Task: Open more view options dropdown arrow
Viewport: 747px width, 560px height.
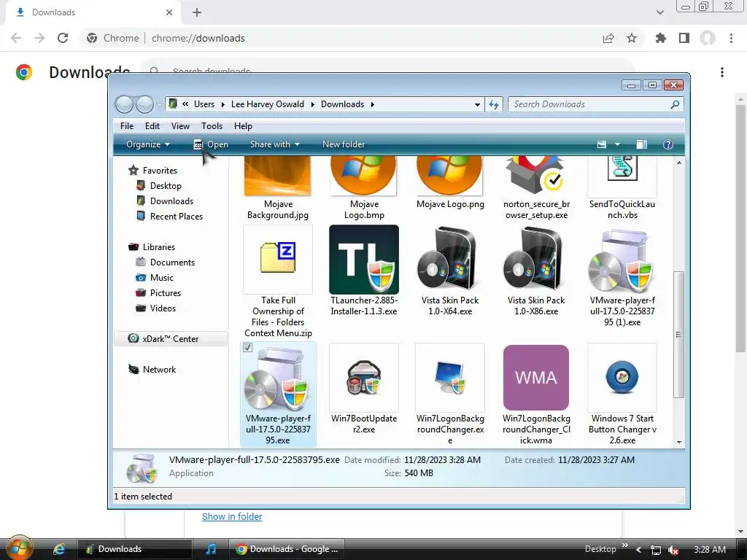Action: click(617, 144)
